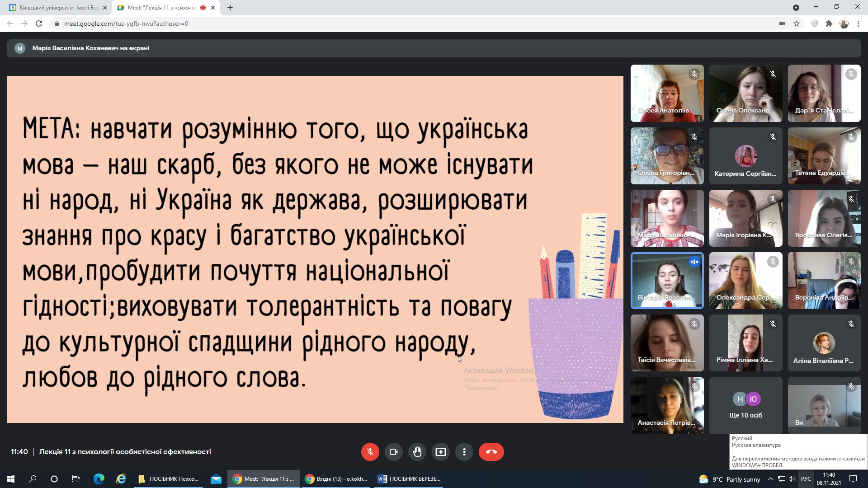Open Windows Search from the taskbar

pos(32,479)
